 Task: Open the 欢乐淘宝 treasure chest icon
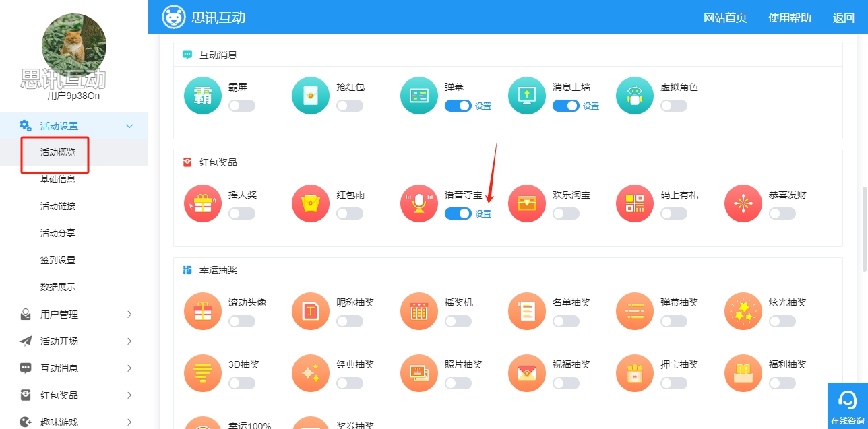[527, 203]
